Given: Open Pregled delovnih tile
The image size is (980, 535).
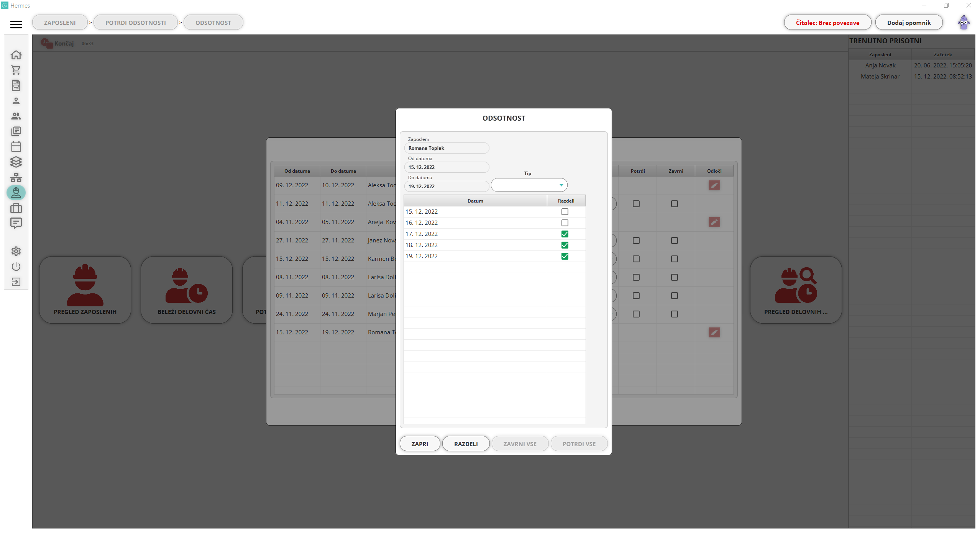Looking at the screenshot, I should (x=796, y=290).
